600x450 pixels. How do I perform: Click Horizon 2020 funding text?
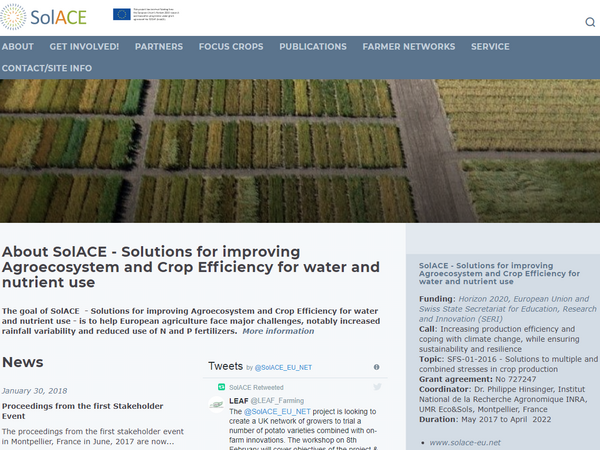[x=508, y=309]
